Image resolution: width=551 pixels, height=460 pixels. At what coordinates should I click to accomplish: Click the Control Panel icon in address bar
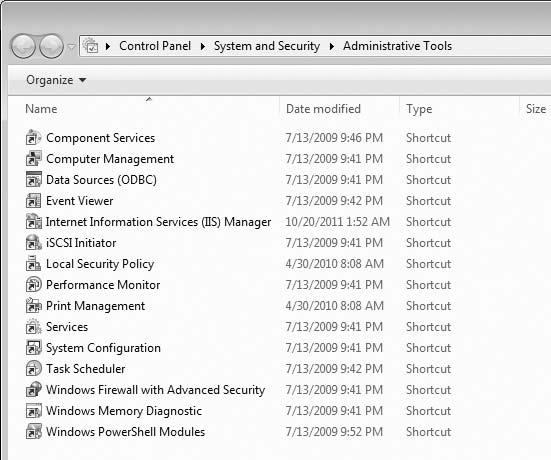(x=91, y=46)
